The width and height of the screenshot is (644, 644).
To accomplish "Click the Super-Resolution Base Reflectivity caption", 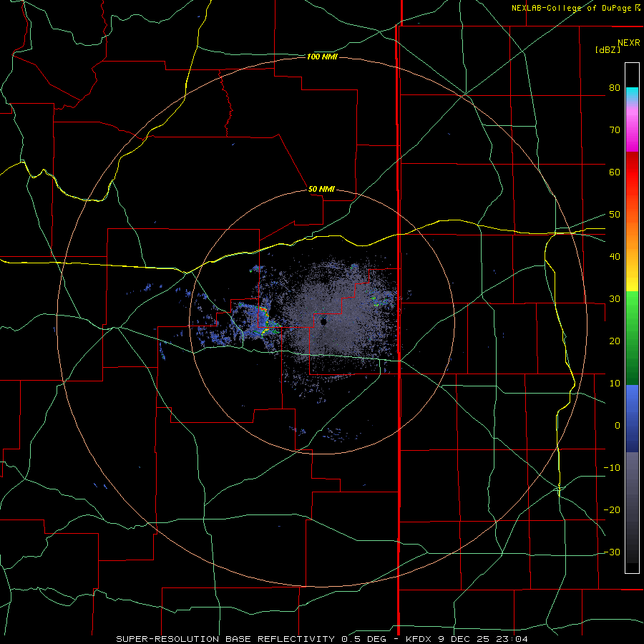I will tap(322, 639).
